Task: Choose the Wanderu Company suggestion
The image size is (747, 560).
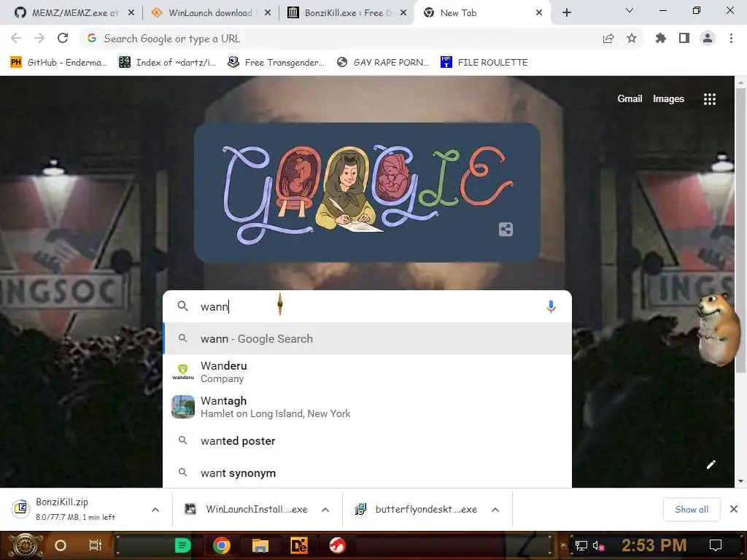Action: click(367, 372)
